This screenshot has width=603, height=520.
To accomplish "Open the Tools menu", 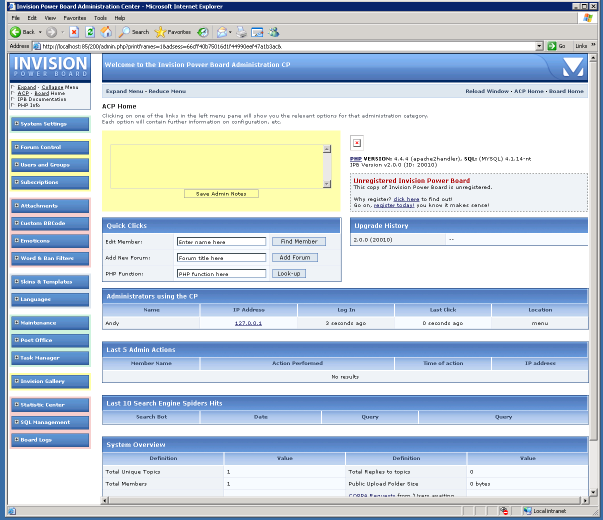I will (101, 18).
